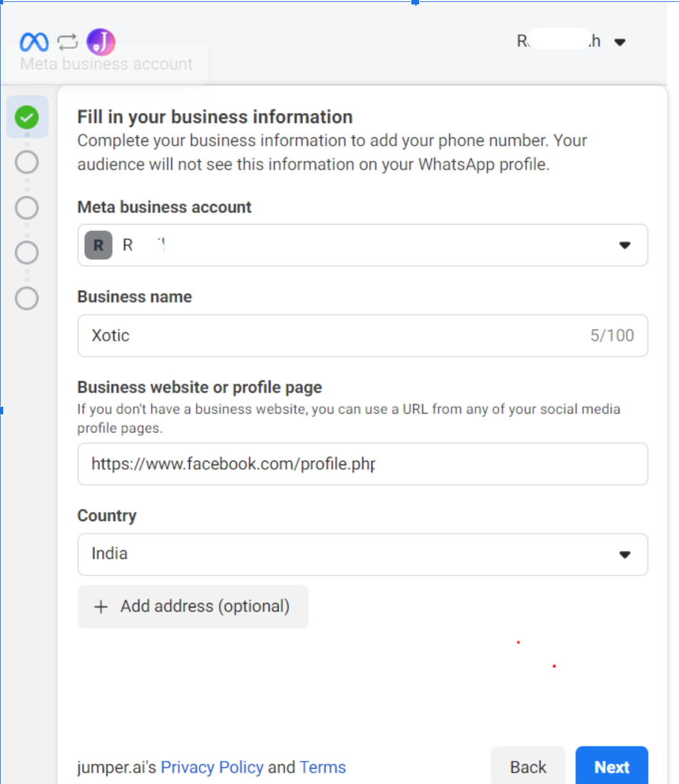Open jumper.ai's Privacy Policy link
Viewport: 679px width, 784px height.
pos(212,767)
